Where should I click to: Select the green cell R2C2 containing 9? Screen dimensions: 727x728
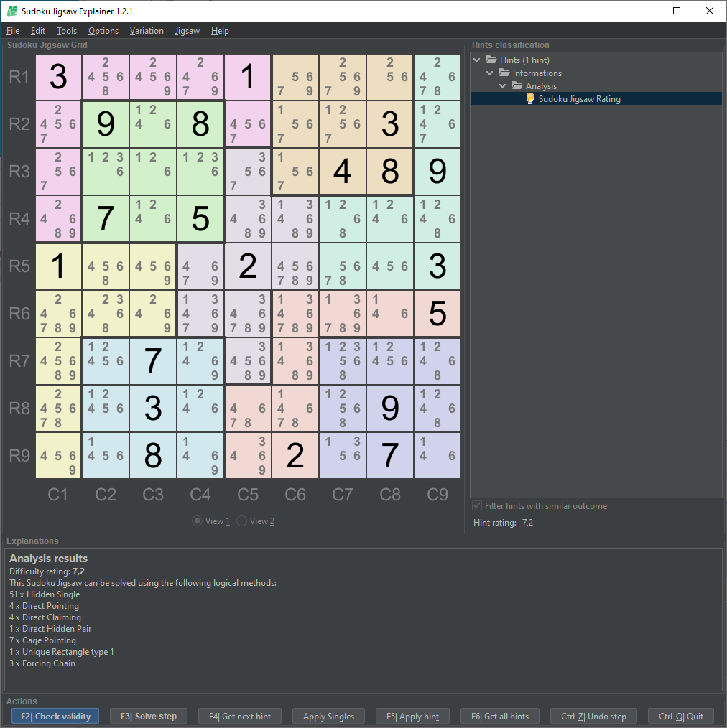[106, 124]
